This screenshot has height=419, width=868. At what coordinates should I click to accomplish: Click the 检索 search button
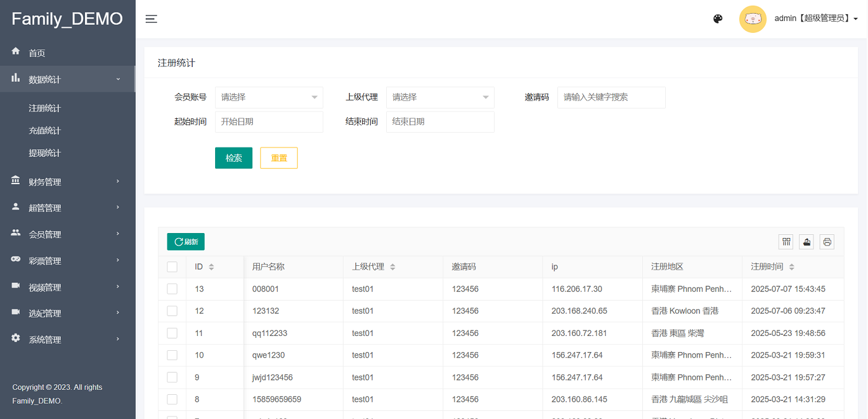(233, 158)
